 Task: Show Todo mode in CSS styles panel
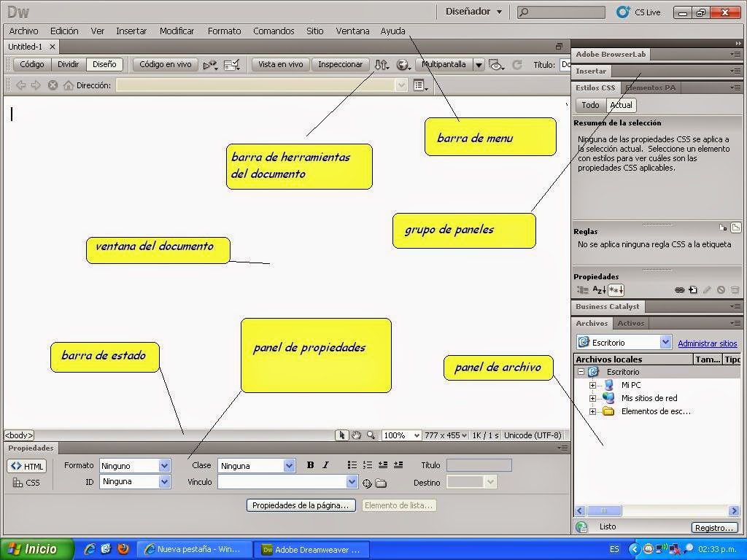(590, 105)
